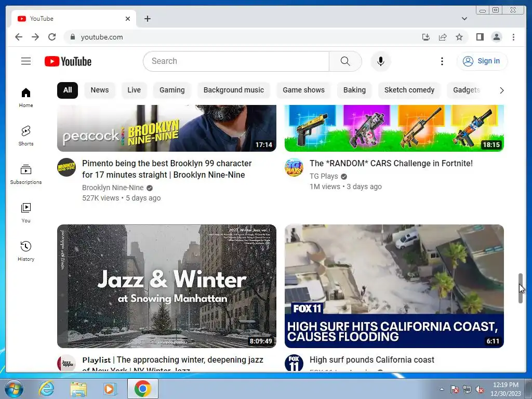
Task: Play Brooklyn Nine-Nine peacock thumbnail
Action: (x=167, y=128)
